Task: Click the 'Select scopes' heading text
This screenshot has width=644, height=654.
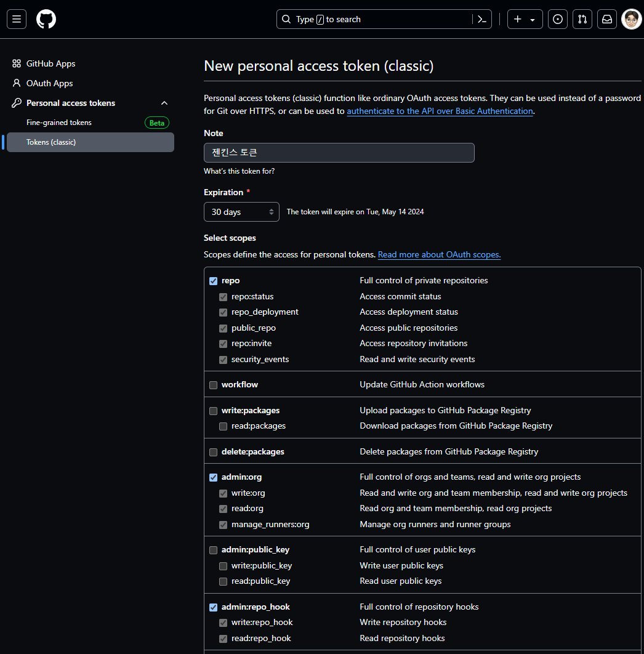Action: click(230, 238)
